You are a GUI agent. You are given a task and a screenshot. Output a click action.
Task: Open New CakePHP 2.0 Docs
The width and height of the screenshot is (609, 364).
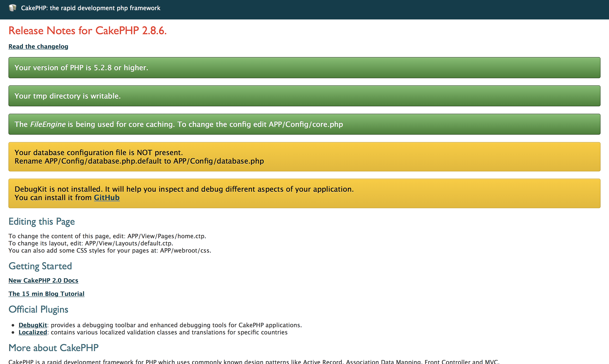click(x=43, y=280)
